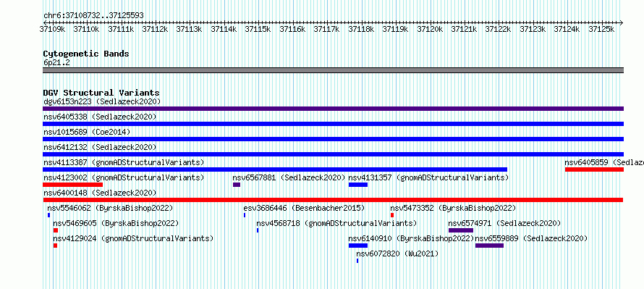Click the nsv6574971 purple variant bar
644x289 pixels.
coord(461,230)
